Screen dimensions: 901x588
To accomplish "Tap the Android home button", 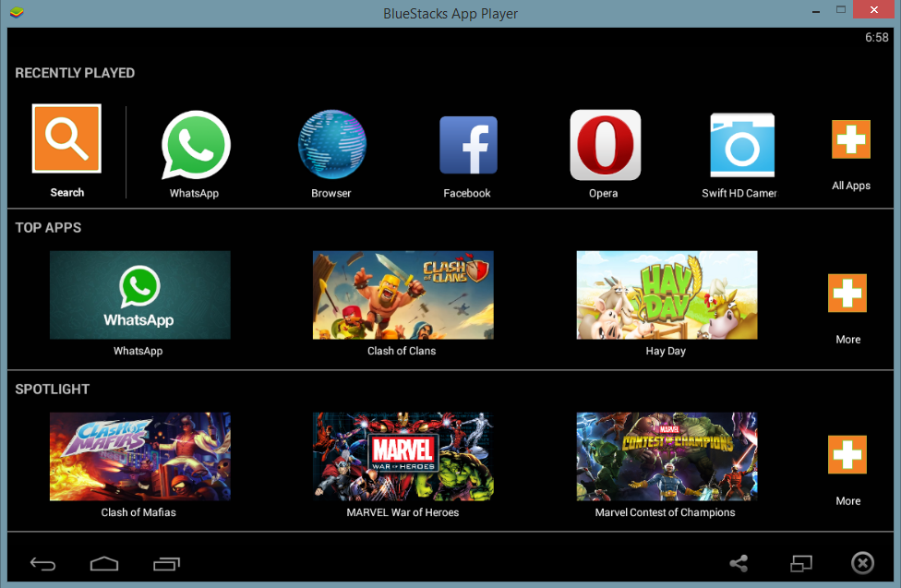I will click(104, 564).
